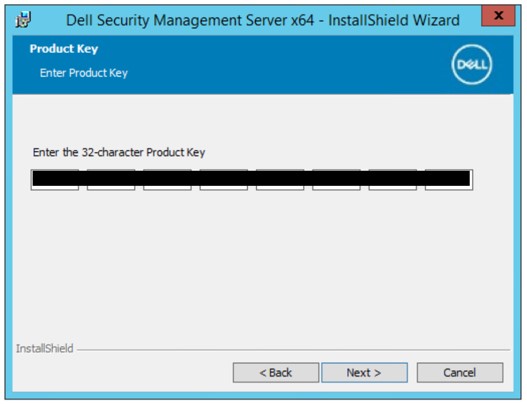This screenshot has height=404, width=527.
Task: Click the installer icon in the title bar
Action: (x=24, y=20)
